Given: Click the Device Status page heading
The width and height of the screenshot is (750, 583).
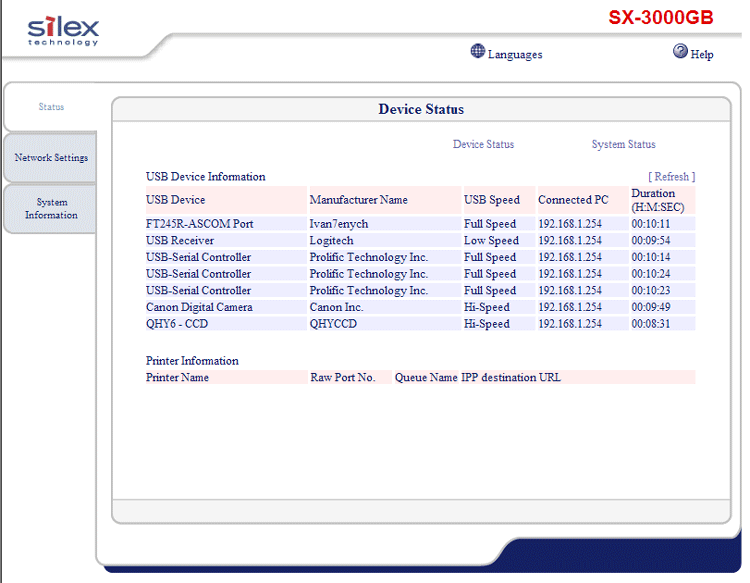Looking at the screenshot, I should 421,109.
